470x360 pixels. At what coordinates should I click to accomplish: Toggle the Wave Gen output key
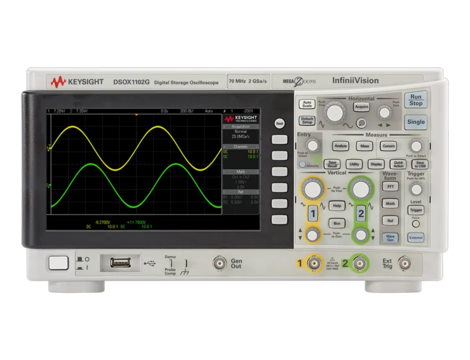pos(390,238)
